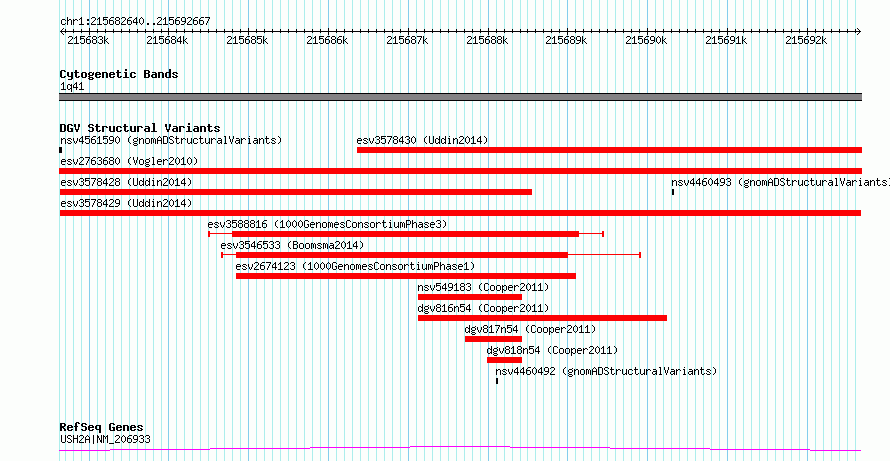Click the small nsv4460492 gnomAD variant mark
The image size is (890, 461).
(x=497, y=381)
